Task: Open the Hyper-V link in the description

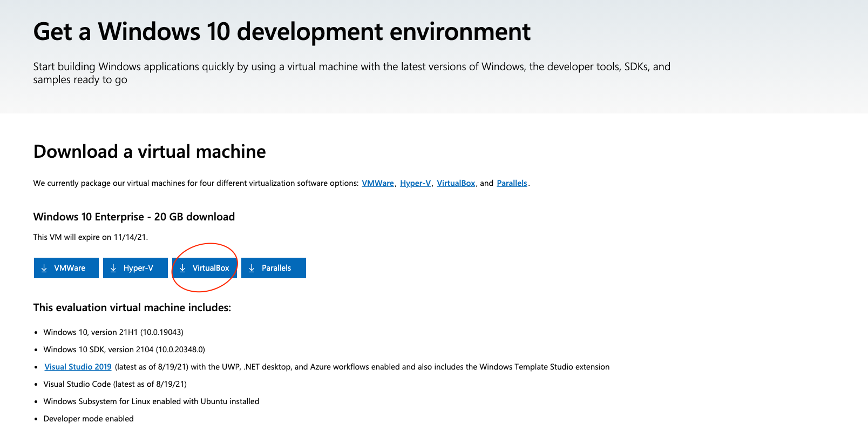Action: pyautogui.click(x=415, y=183)
